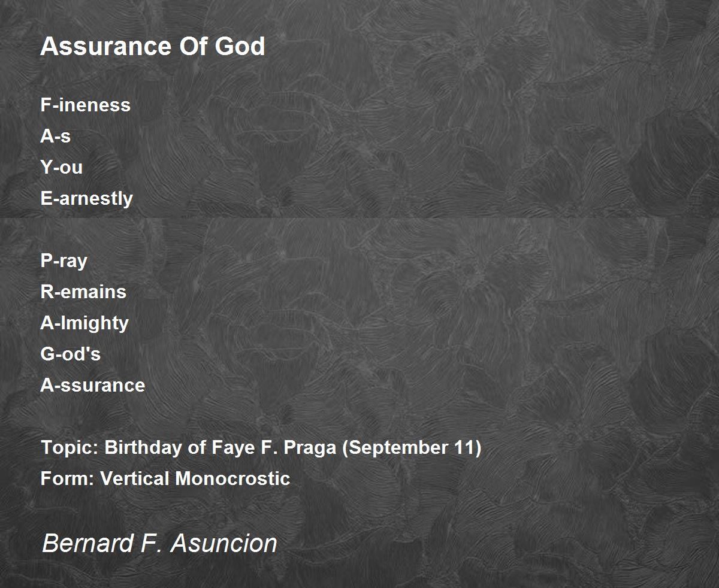Click the line A-lmighty
The height and width of the screenshot is (588, 719).
pyautogui.click(x=84, y=323)
